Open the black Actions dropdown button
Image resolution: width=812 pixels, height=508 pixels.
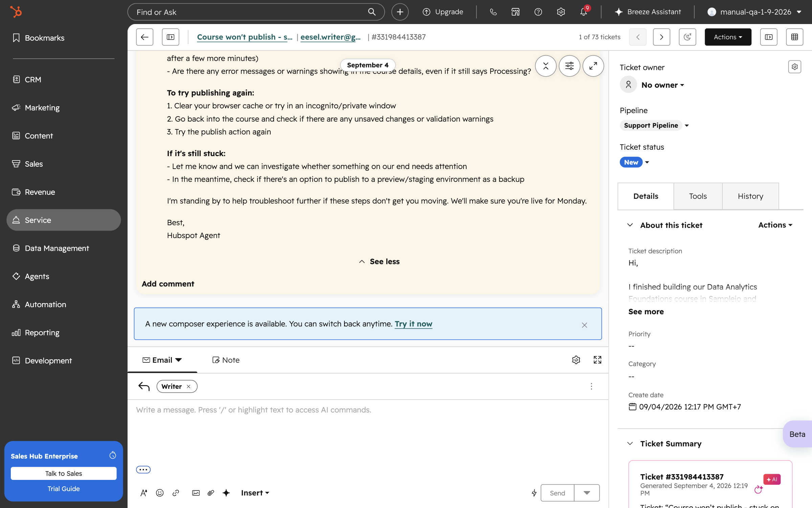[x=728, y=37]
